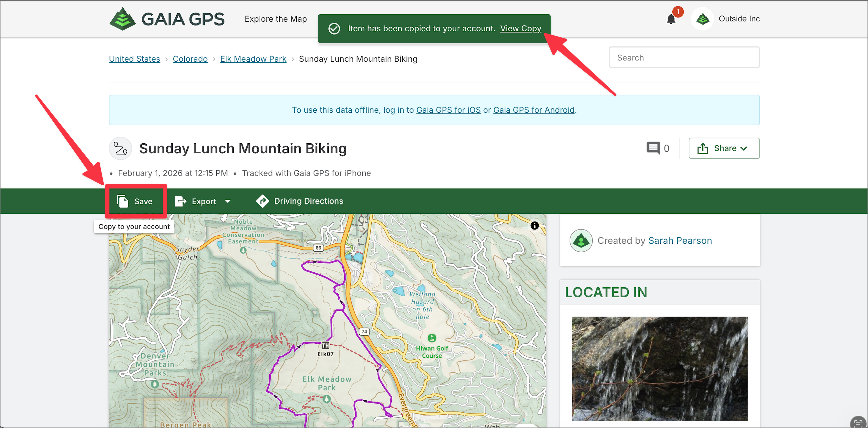This screenshot has height=428, width=868.
Task: Click the Gaia GPS logo
Action: tap(167, 19)
